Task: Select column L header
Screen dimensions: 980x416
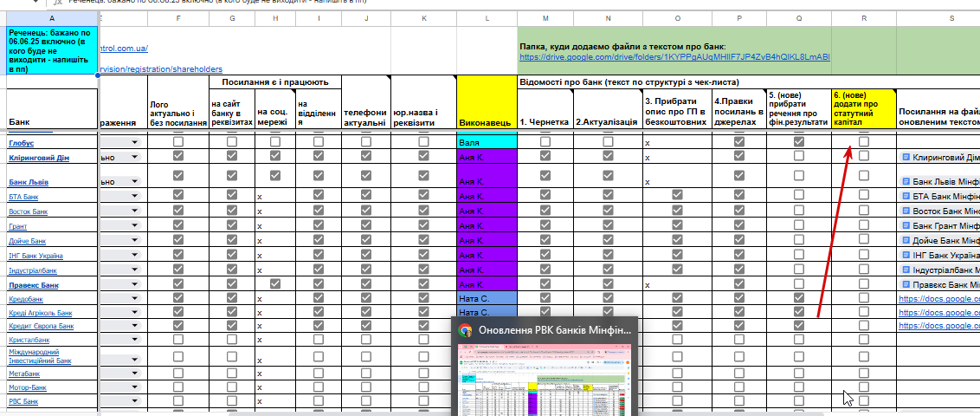Action: [487, 19]
